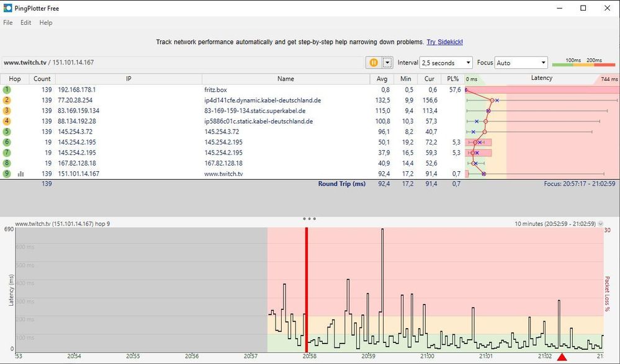Select hop 8 green circle icon

pyautogui.click(x=7, y=163)
